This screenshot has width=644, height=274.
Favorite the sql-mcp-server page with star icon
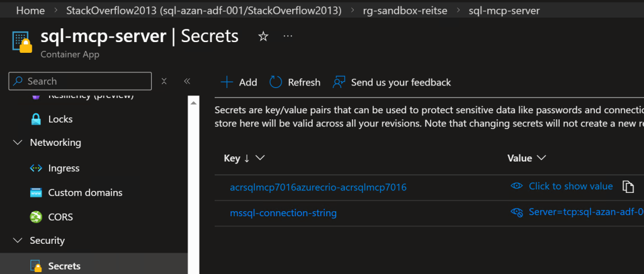pyautogui.click(x=263, y=36)
